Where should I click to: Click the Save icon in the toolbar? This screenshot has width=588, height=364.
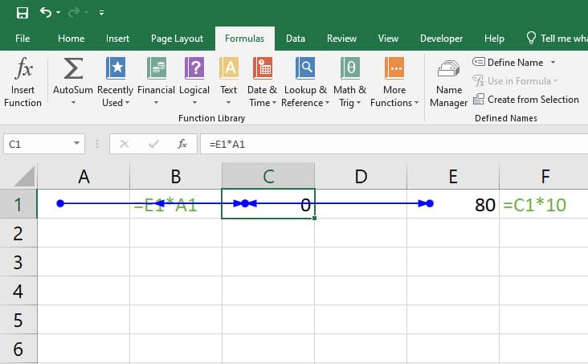pyautogui.click(x=22, y=13)
